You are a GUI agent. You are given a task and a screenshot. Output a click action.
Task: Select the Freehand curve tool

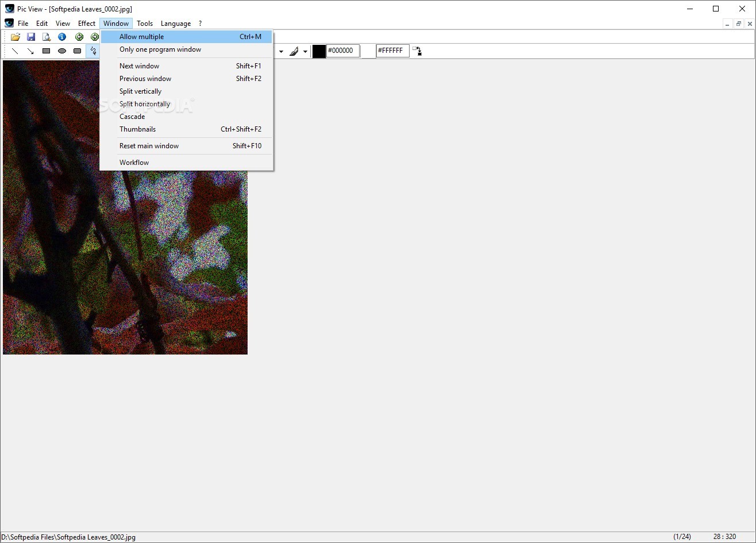(x=92, y=51)
